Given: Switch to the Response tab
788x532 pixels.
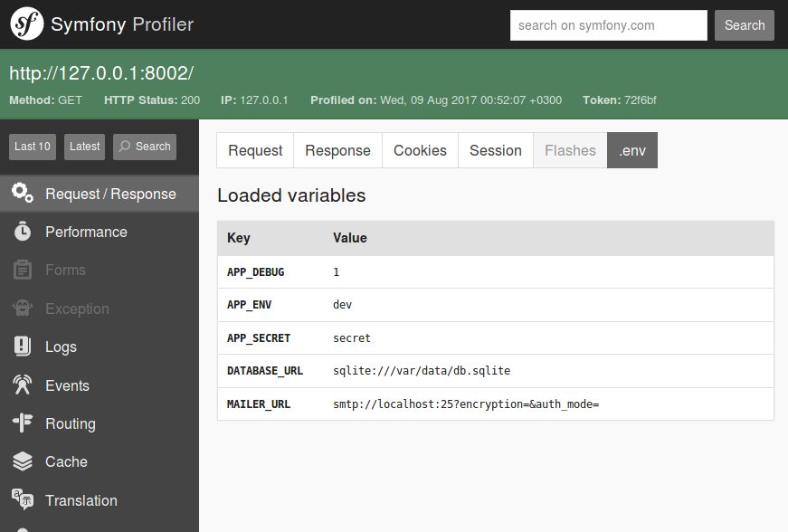Looking at the screenshot, I should pos(337,150).
